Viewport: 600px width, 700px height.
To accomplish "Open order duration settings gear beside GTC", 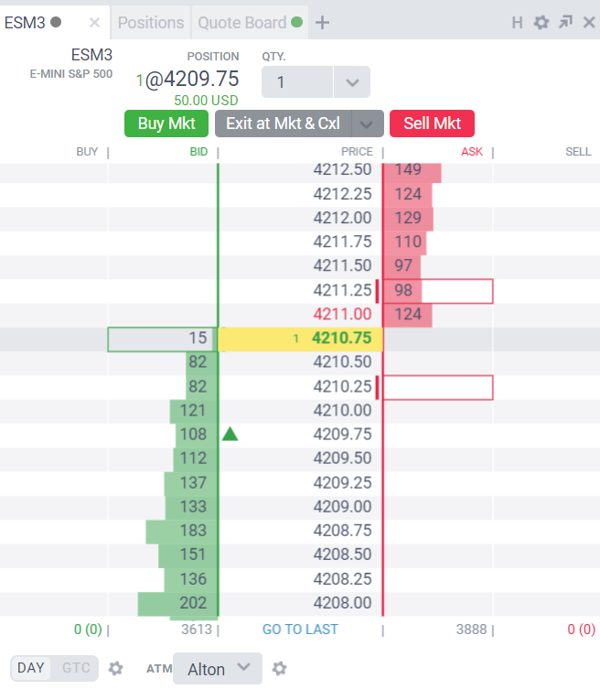I will [115, 668].
